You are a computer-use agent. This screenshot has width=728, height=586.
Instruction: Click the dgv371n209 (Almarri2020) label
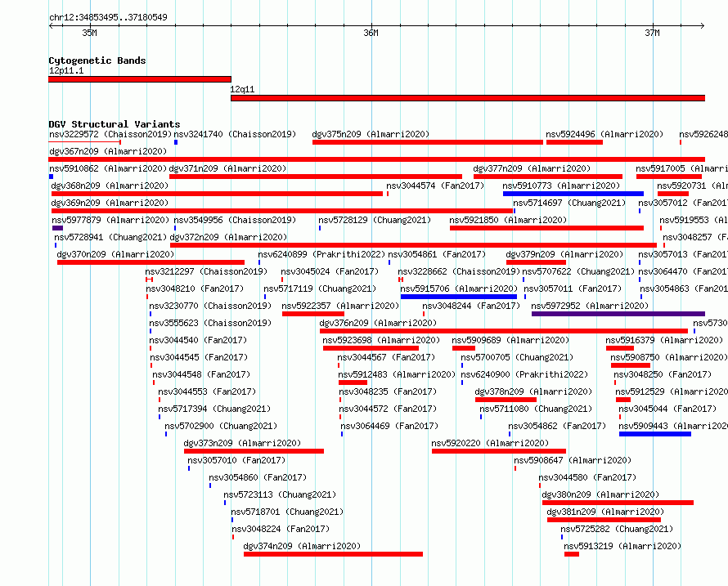228,168
